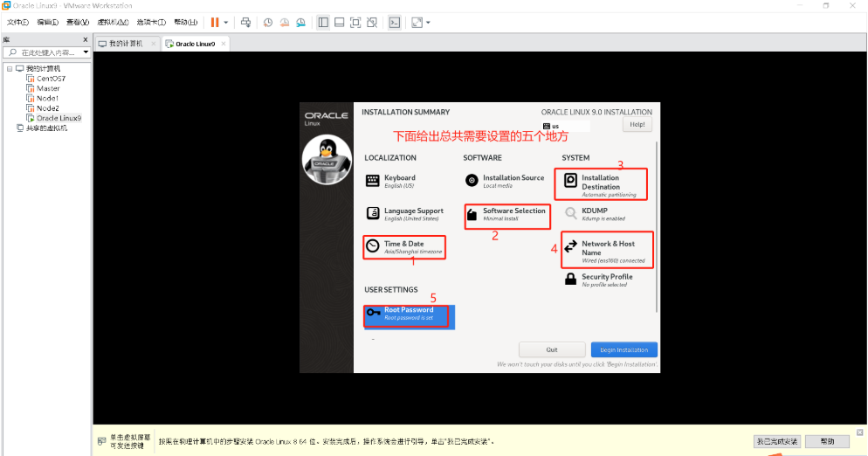Open the Keyboard settings icon
868x456 pixels.
point(373,181)
